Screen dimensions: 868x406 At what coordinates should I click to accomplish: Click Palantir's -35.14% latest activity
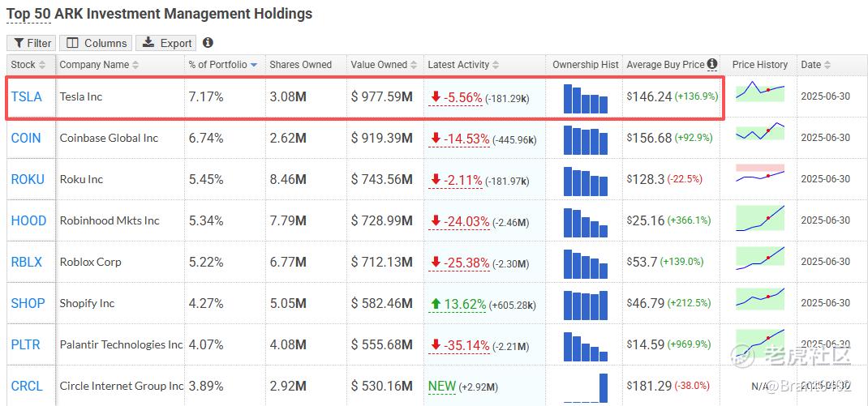tap(459, 345)
